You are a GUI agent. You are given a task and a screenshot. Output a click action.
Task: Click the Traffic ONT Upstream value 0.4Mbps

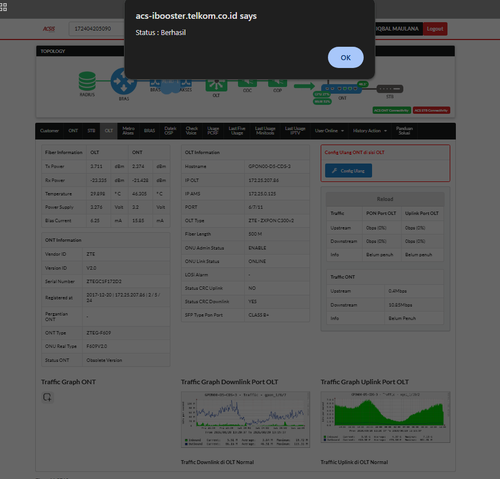397,291
